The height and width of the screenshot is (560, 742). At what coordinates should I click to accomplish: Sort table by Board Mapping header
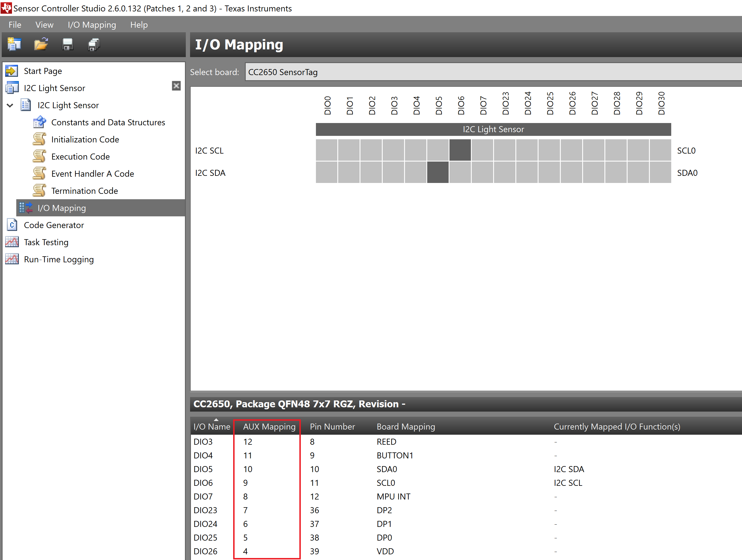(406, 427)
